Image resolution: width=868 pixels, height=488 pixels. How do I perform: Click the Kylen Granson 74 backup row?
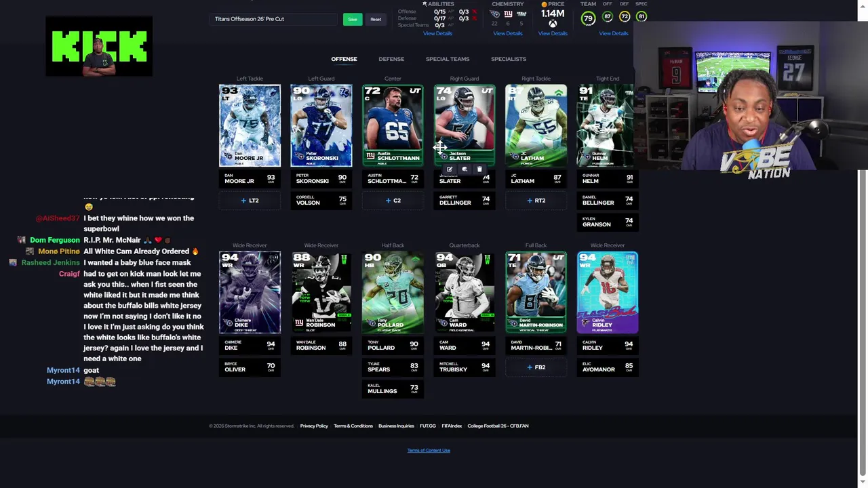[x=608, y=222]
